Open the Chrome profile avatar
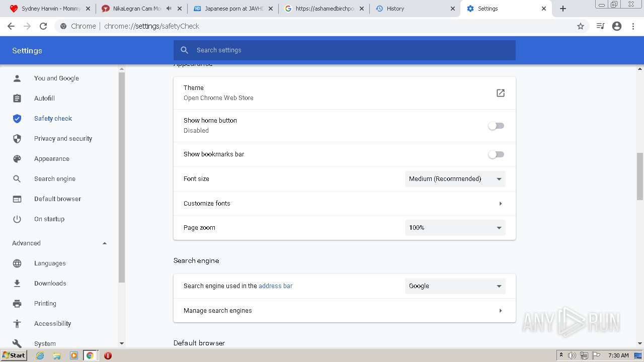This screenshot has width=644, height=362. tap(617, 26)
